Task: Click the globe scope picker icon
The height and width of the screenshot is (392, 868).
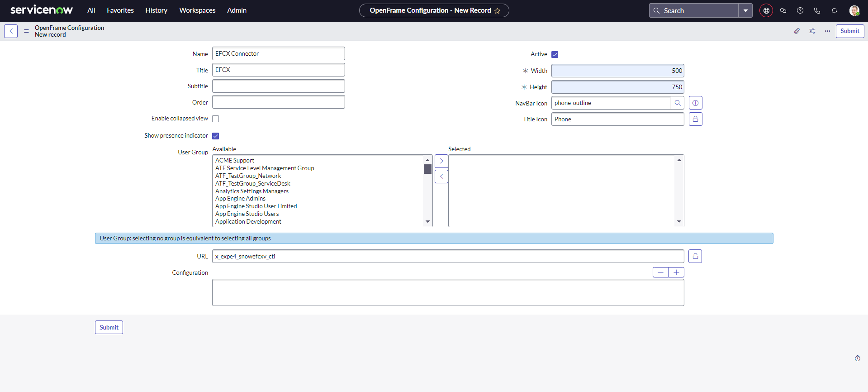Action: (x=766, y=10)
